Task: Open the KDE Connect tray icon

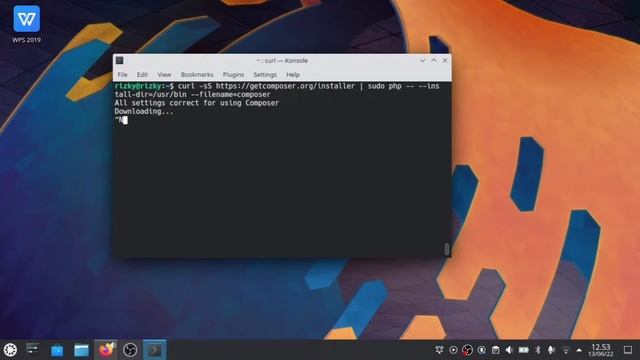Action: tap(482, 350)
